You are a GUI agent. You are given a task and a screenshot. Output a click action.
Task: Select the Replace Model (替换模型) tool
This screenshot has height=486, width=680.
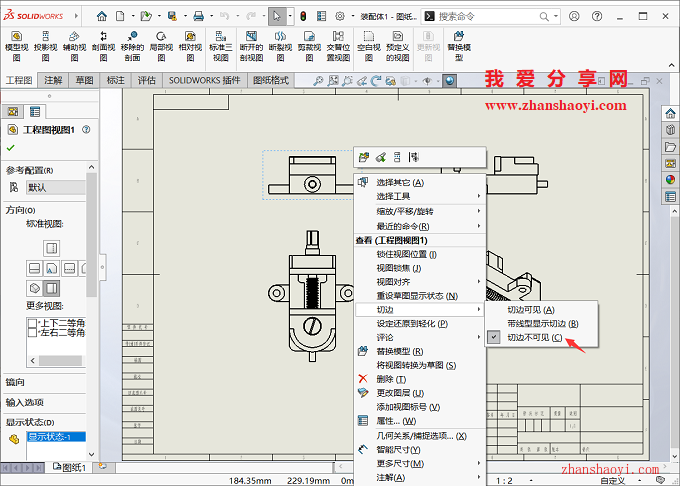tap(459, 46)
